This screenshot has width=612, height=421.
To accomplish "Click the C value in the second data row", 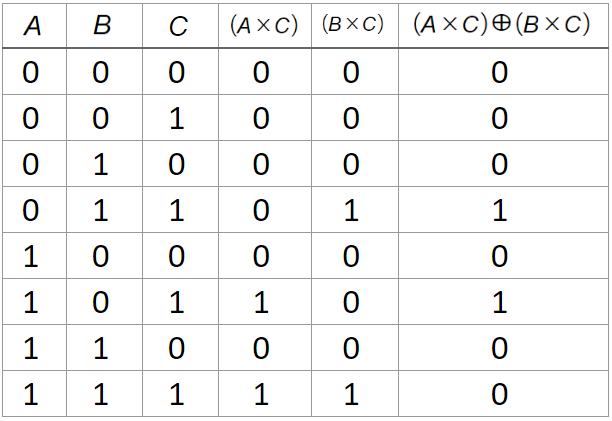I will tap(178, 119).
